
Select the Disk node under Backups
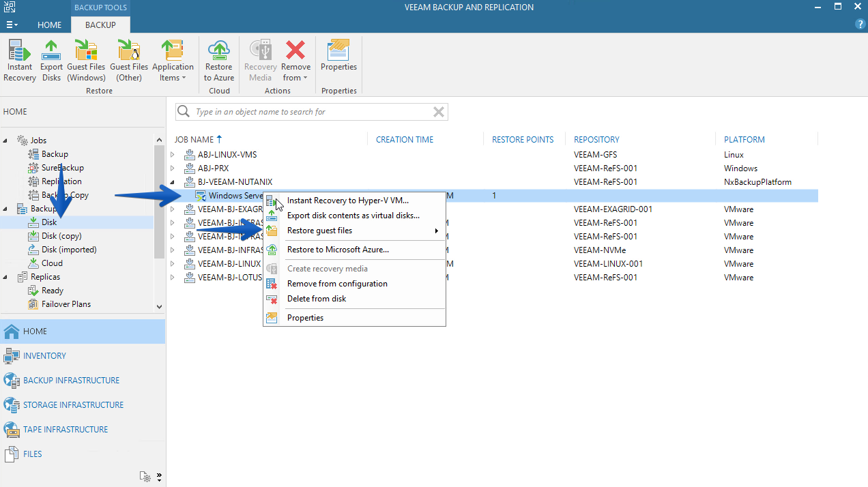(49, 222)
